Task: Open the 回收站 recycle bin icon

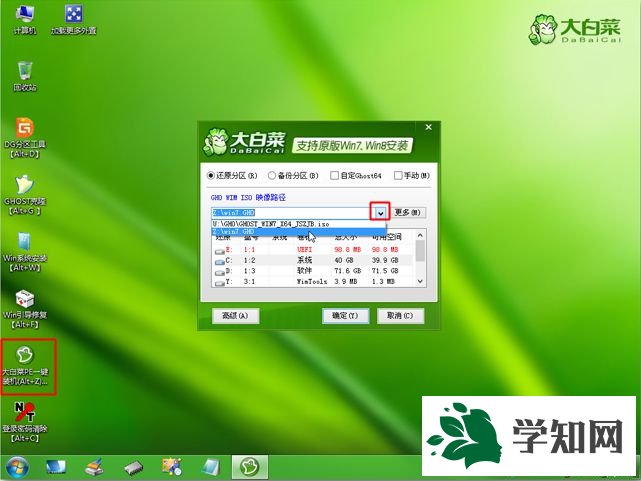Action: tap(25, 76)
